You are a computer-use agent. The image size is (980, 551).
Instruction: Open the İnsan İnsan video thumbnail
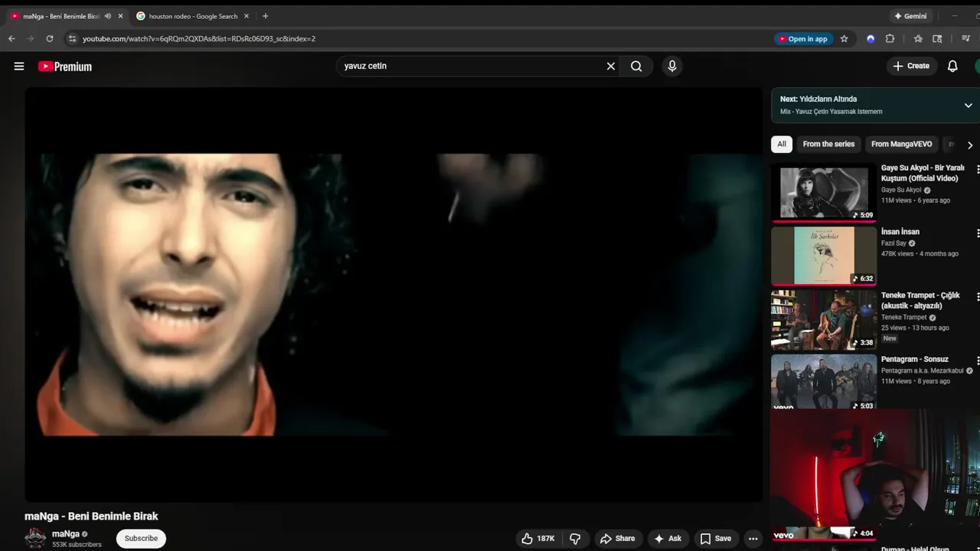point(824,256)
